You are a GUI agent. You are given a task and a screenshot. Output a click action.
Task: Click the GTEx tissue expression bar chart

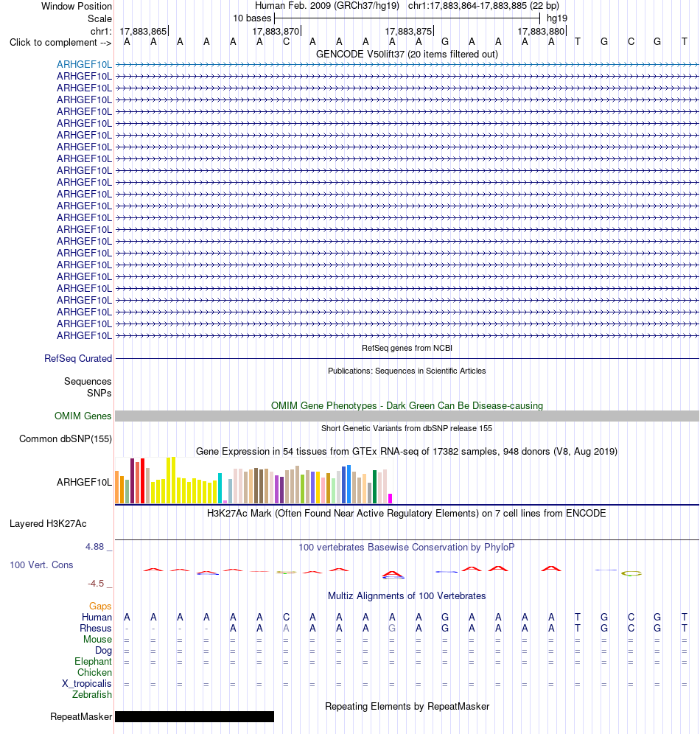253,480
